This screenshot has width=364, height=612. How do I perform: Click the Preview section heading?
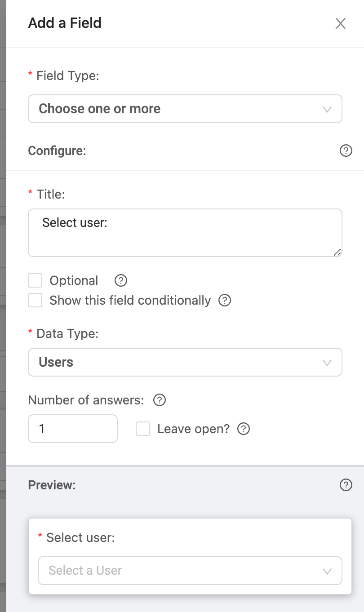coord(52,485)
